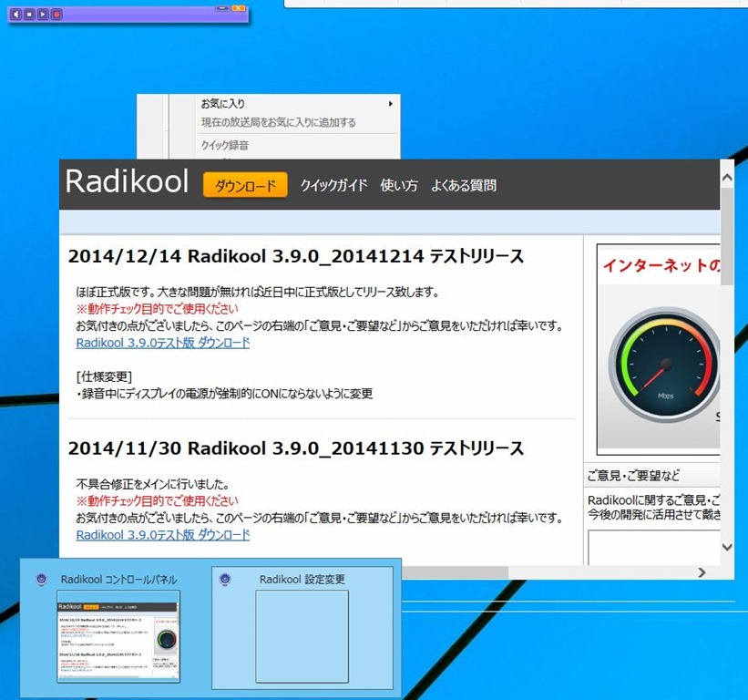Close the purple mini player bar
Image resolution: width=748 pixels, height=700 pixels.
click(238, 8)
